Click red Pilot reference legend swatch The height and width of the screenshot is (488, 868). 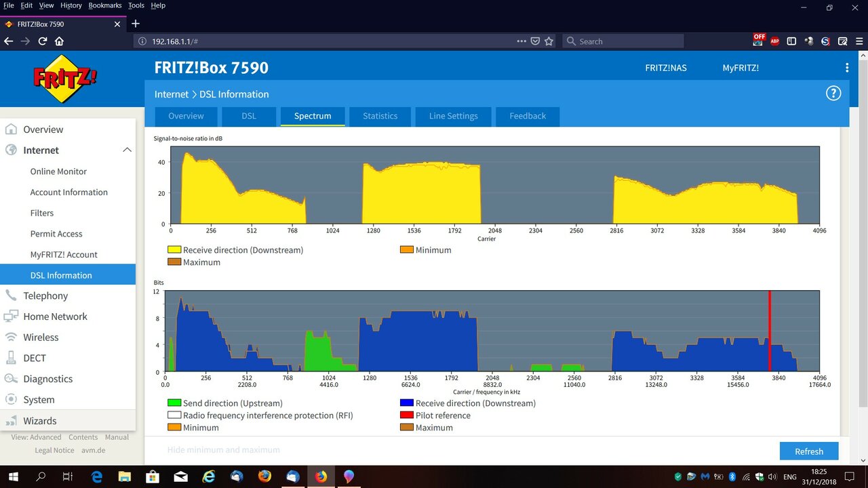click(407, 415)
